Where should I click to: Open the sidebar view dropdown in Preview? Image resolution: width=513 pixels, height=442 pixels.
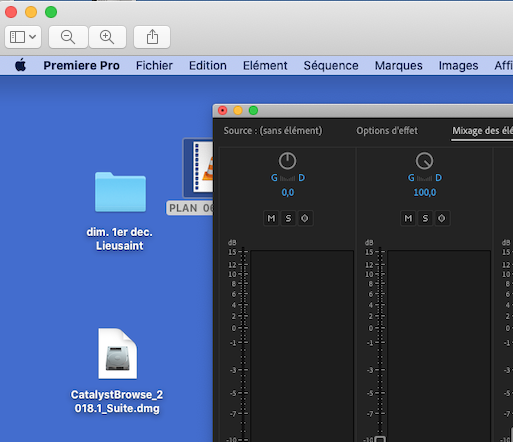click(23, 37)
